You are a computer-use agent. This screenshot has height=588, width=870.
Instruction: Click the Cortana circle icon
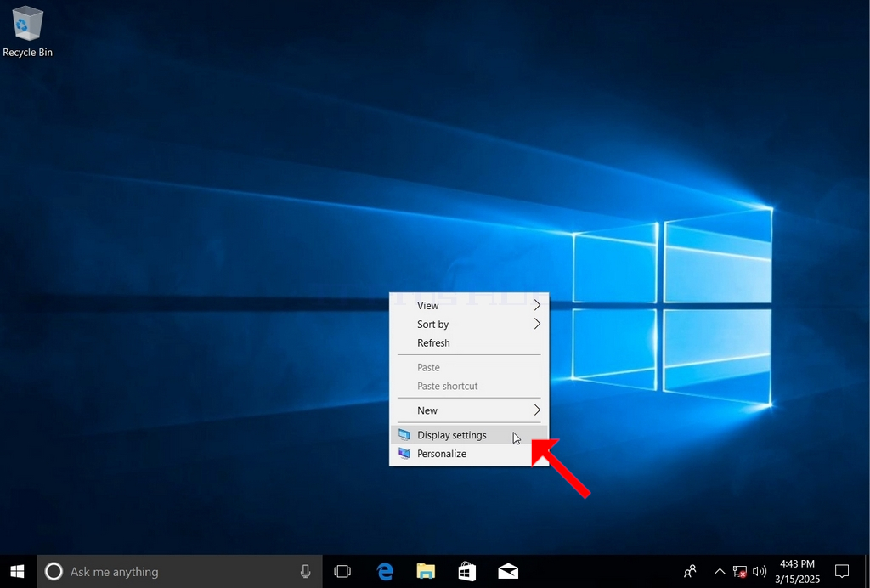click(54, 571)
